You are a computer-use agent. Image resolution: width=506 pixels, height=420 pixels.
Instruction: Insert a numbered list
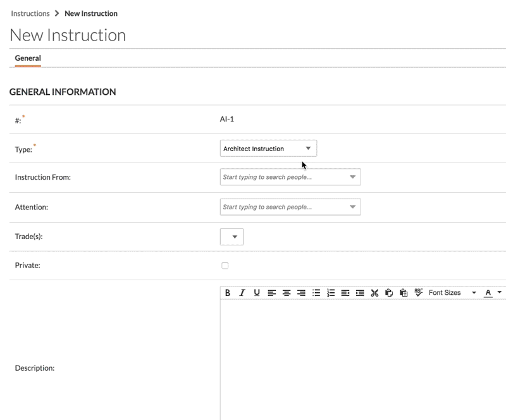331,293
